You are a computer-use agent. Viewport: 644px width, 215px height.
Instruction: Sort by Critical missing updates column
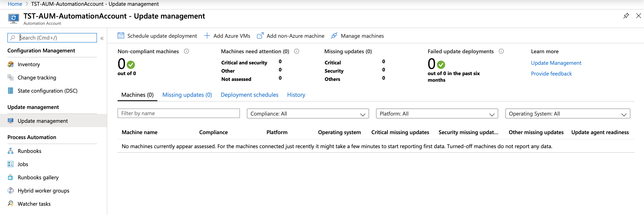coord(400,132)
